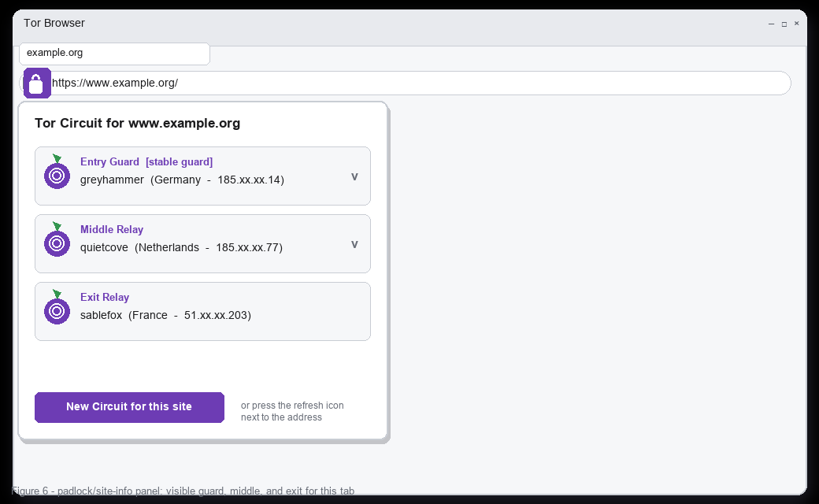Focus the address bar with https://www.example.org/
The width and height of the screenshot is (819, 504).
pyautogui.click(x=406, y=83)
